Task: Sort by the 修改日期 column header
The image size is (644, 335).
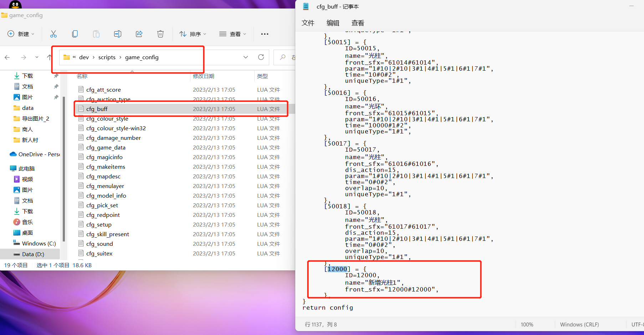Action: pyautogui.click(x=204, y=76)
